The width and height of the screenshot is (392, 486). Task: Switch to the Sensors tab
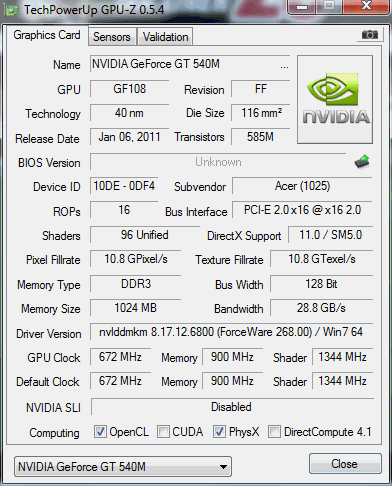[x=112, y=37]
